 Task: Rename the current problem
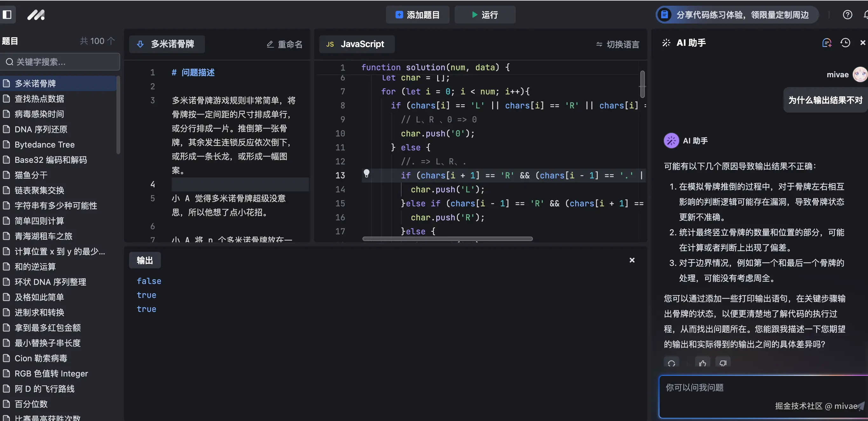point(285,44)
